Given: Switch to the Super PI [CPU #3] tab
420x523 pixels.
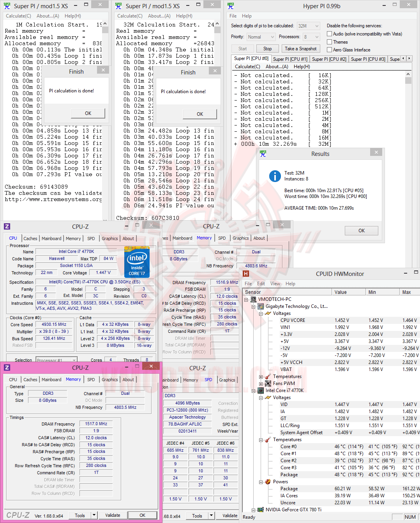Looking at the screenshot, I should 368,59.
